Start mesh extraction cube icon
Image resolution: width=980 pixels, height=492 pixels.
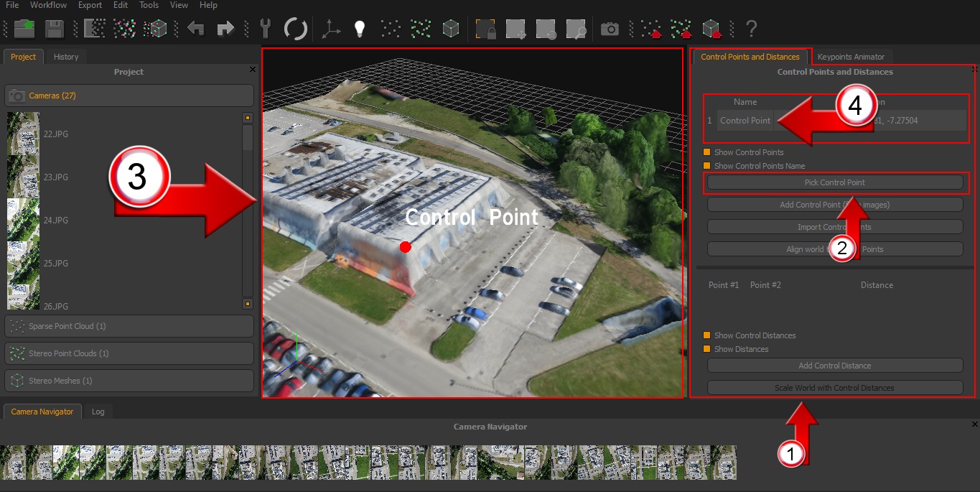click(x=155, y=29)
